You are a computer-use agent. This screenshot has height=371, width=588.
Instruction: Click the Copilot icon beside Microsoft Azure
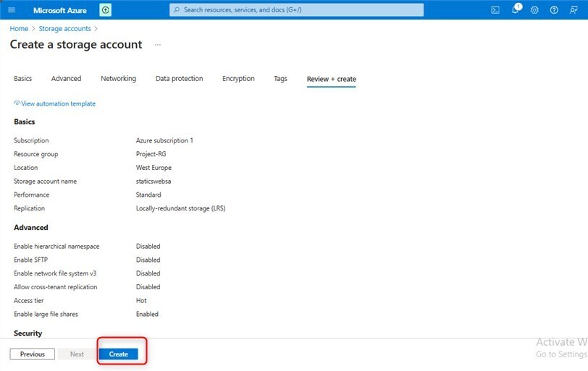(x=106, y=10)
